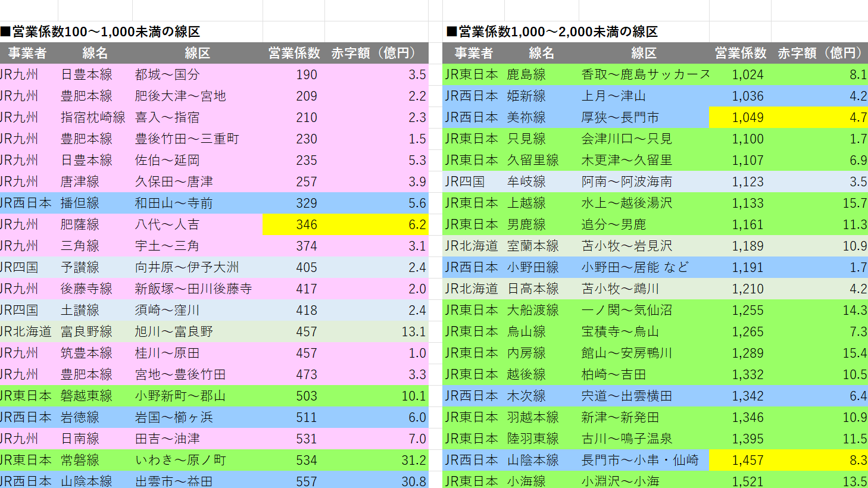Select the cell 出雲市～益田

pos(198,480)
